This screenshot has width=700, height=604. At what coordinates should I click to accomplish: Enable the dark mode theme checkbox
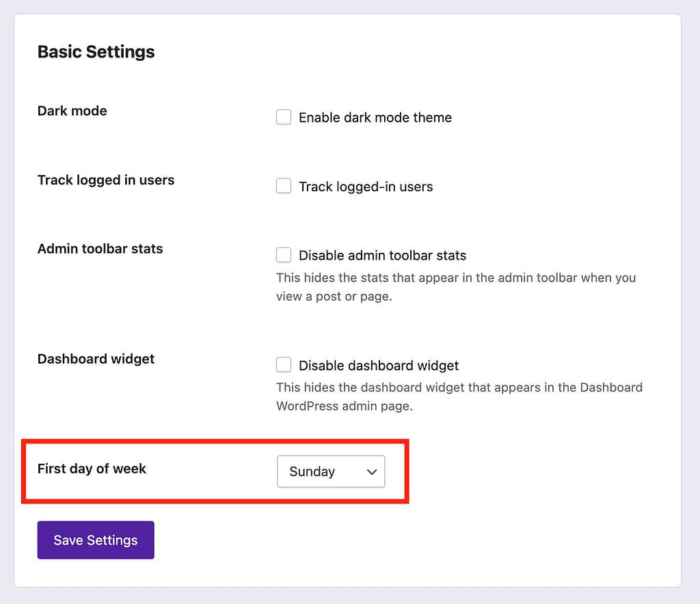click(x=283, y=118)
